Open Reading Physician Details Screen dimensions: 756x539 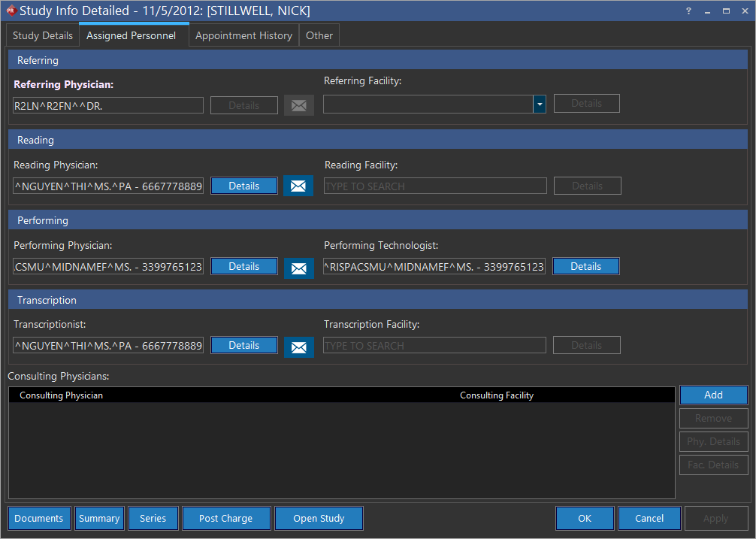click(243, 186)
